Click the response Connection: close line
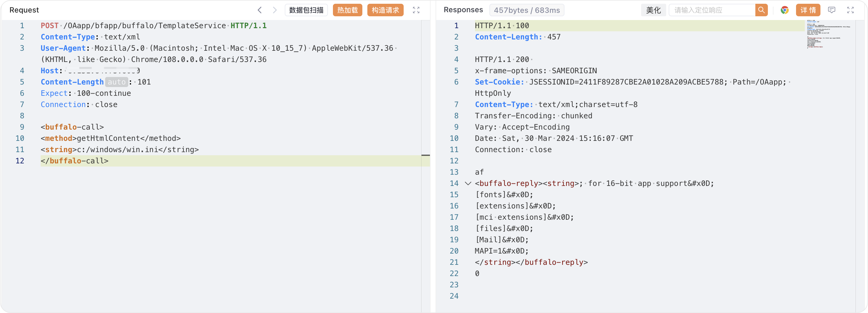Viewport: 868px width, 313px height. click(513, 150)
